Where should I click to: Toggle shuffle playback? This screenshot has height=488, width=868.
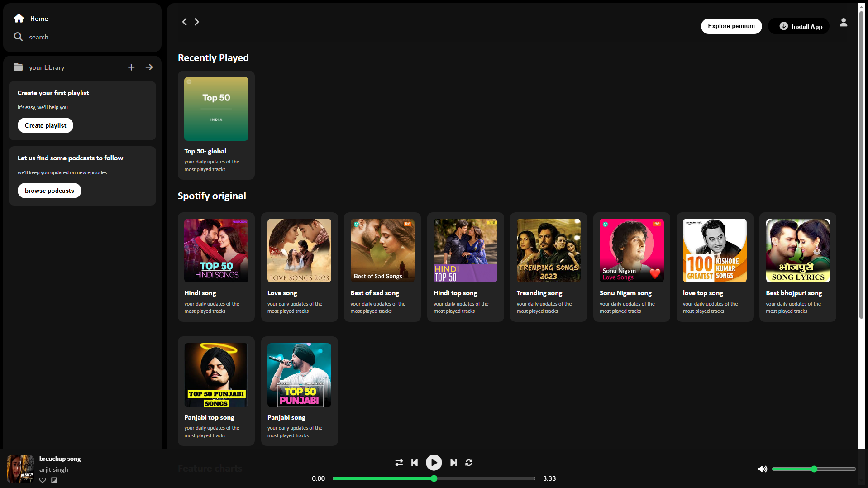(x=399, y=463)
